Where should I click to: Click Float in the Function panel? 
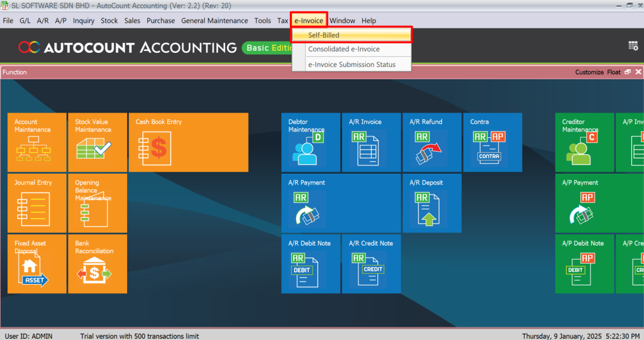point(614,72)
